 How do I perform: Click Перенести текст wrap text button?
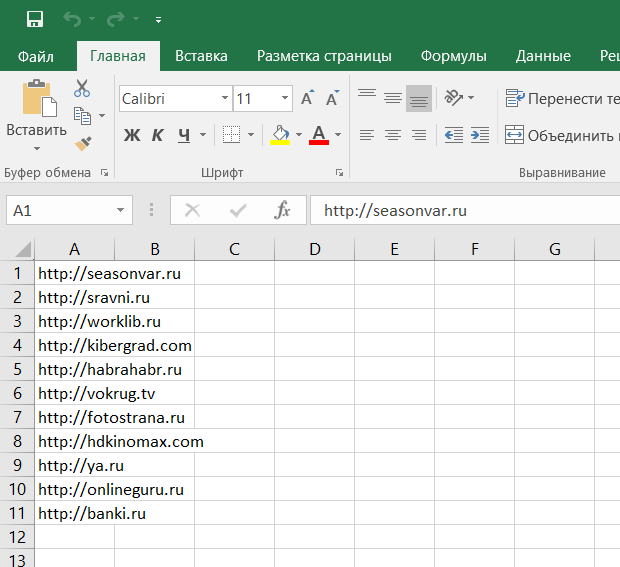[562, 98]
